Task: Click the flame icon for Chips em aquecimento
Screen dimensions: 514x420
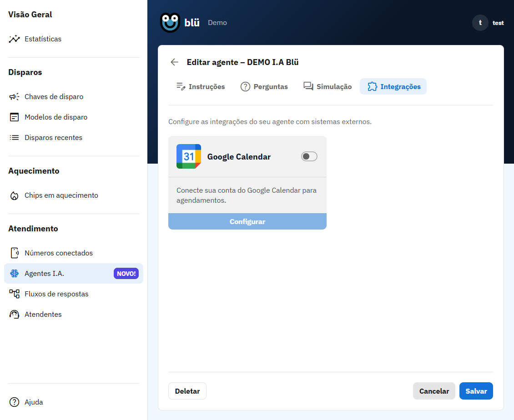Action: pyautogui.click(x=14, y=195)
